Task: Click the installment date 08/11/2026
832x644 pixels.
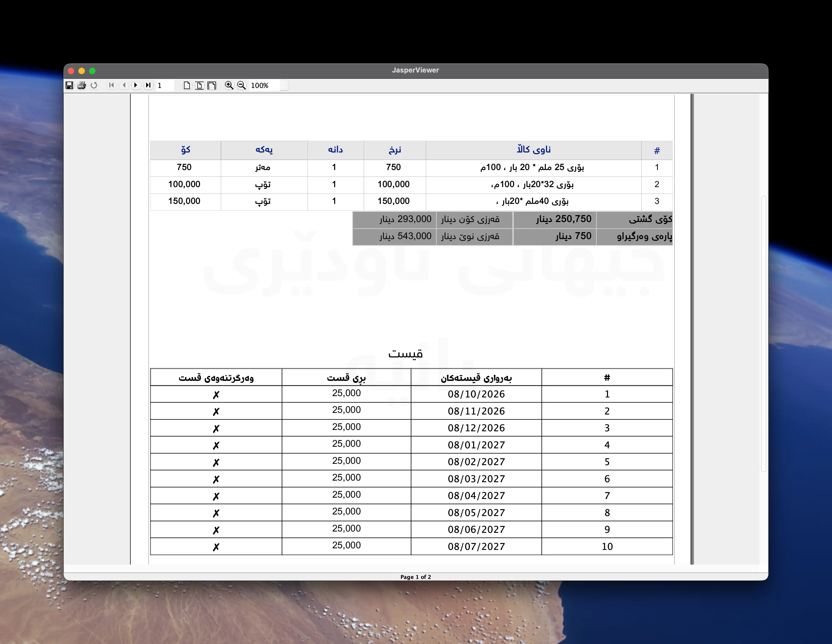Action: (476, 411)
